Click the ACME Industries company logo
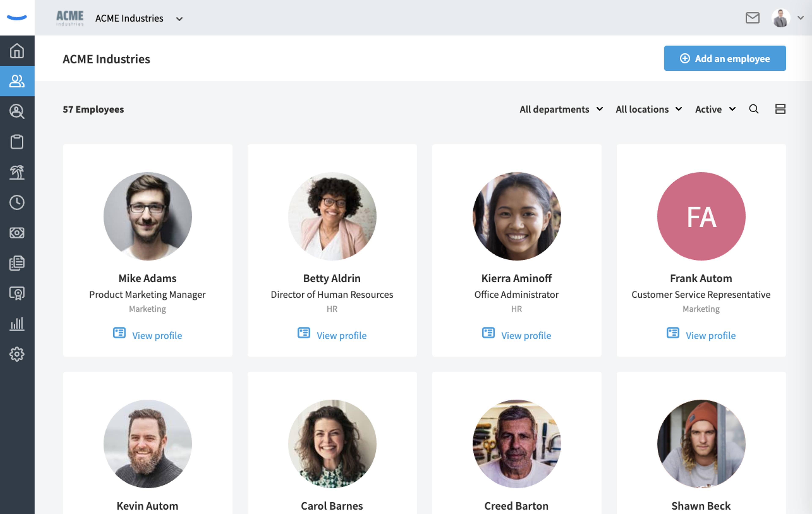Image resolution: width=812 pixels, height=514 pixels. pos(70,18)
